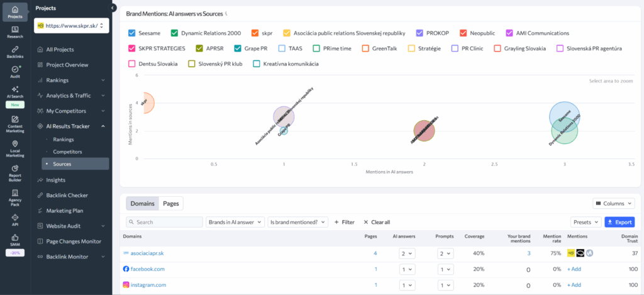Open Sources under AI Results Tracker
The height and width of the screenshot is (295, 644).
75,164
